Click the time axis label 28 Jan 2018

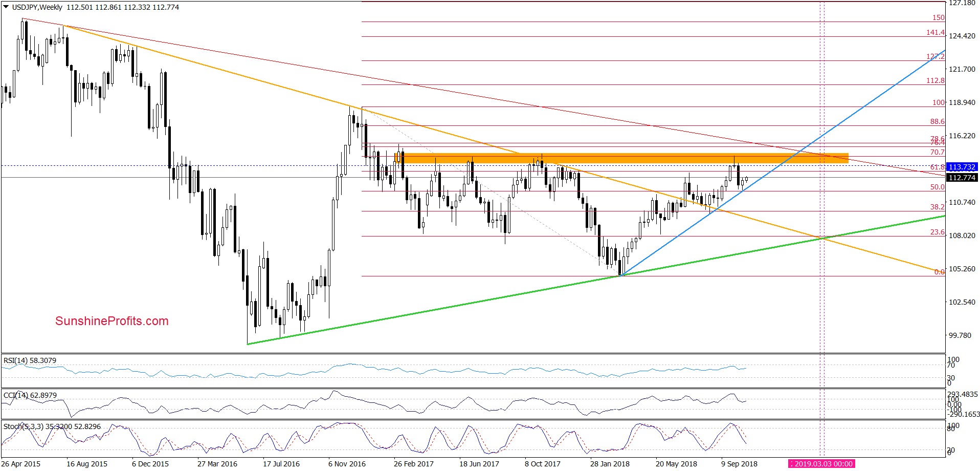610,464
